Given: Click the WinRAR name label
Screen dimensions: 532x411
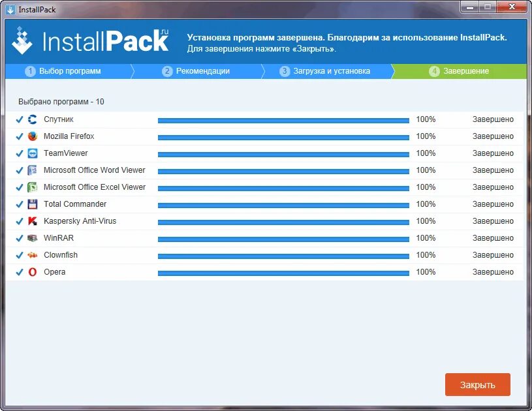Looking at the screenshot, I should (x=59, y=238).
